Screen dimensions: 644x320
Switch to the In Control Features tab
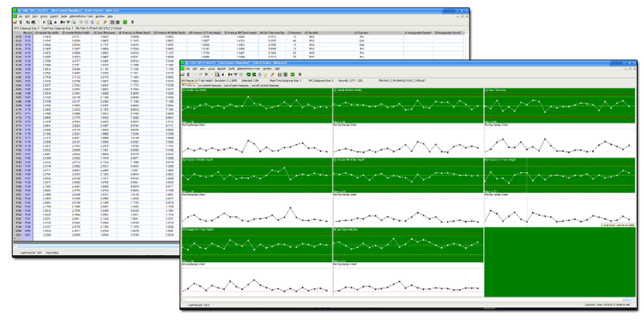[x=210, y=86]
